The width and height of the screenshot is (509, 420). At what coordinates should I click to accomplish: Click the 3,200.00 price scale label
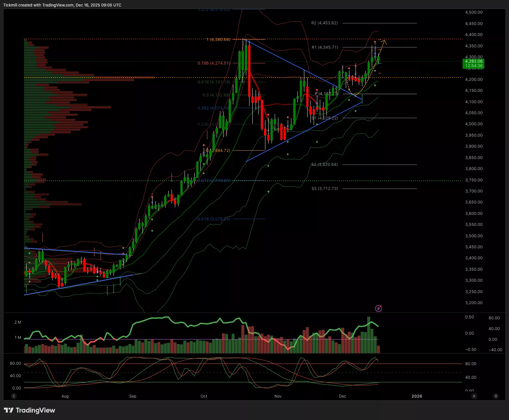coord(474,303)
